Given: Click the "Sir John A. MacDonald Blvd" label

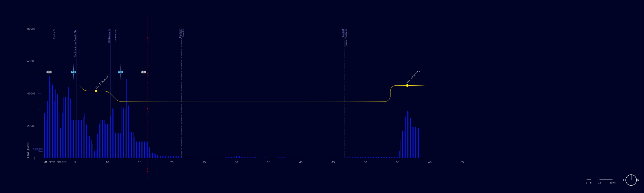Looking at the screenshot, I should click(75, 43).
